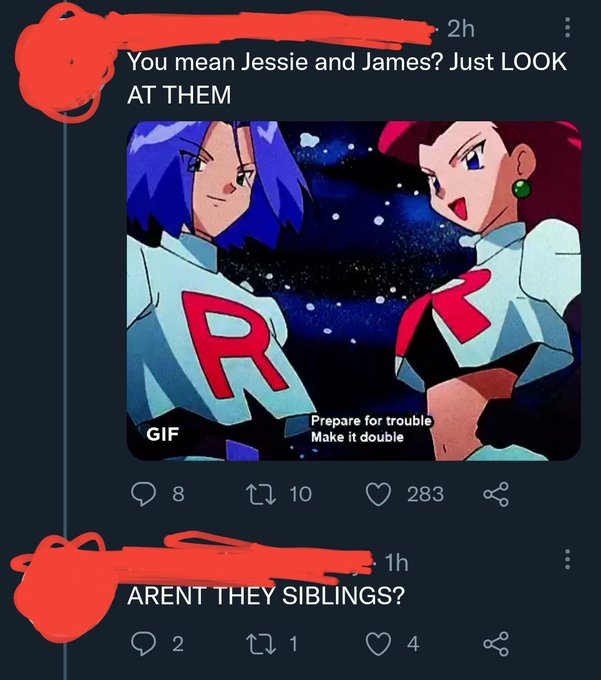Click the GIF badge on the image
This screenshot has height=680, width=601.
tap(163, 434)
